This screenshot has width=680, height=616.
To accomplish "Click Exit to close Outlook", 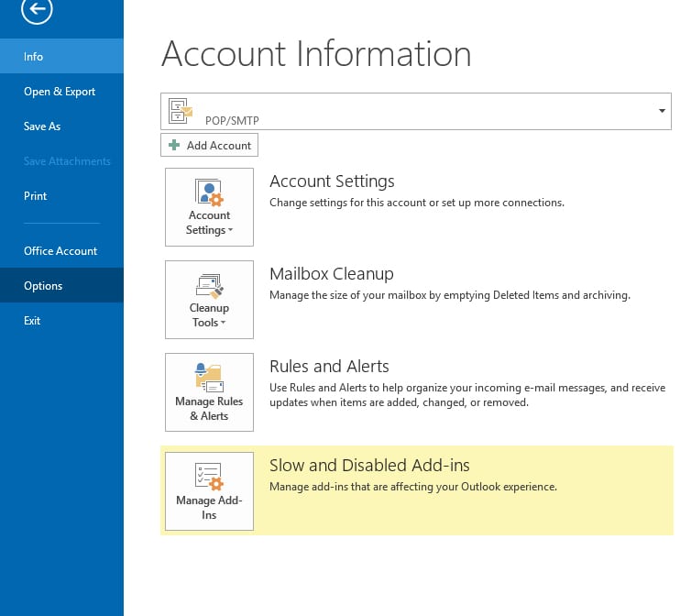I will pos(32,321).
